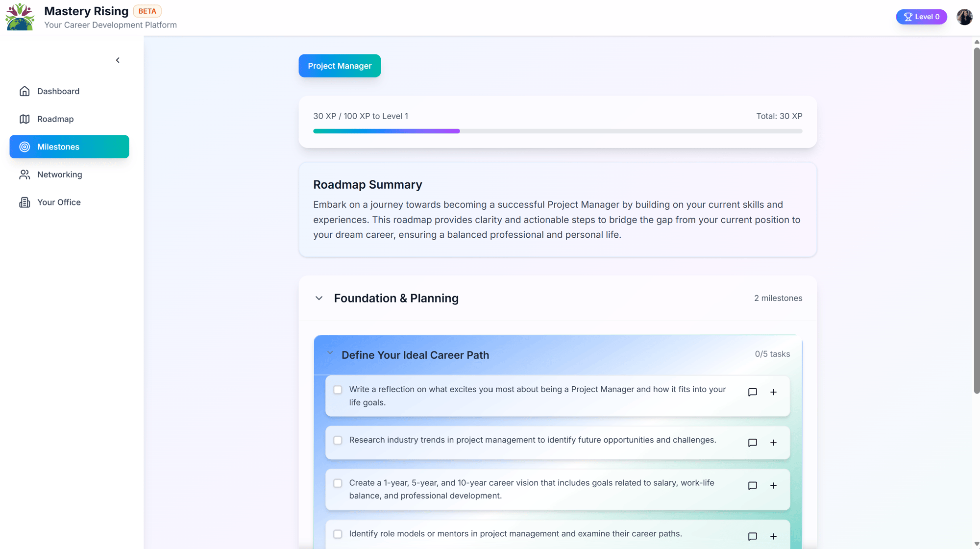Open user profile avatar
The image size is (980, 549).
coord(964,17)
